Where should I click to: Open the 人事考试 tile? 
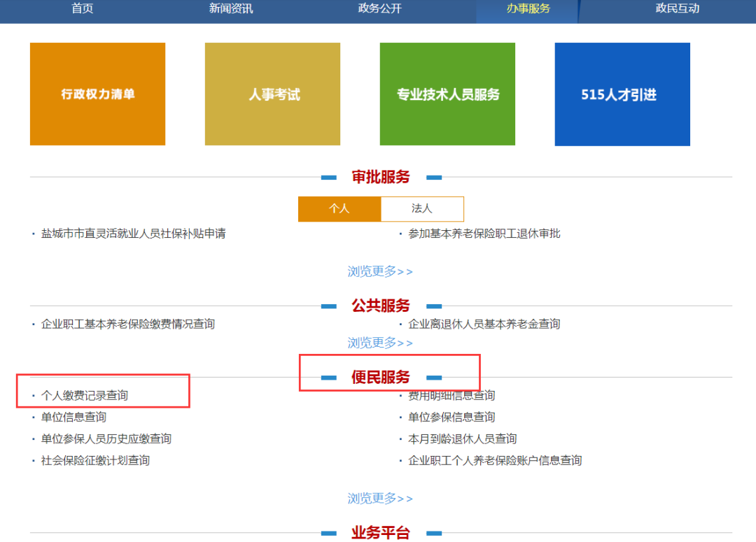(272, 94)
